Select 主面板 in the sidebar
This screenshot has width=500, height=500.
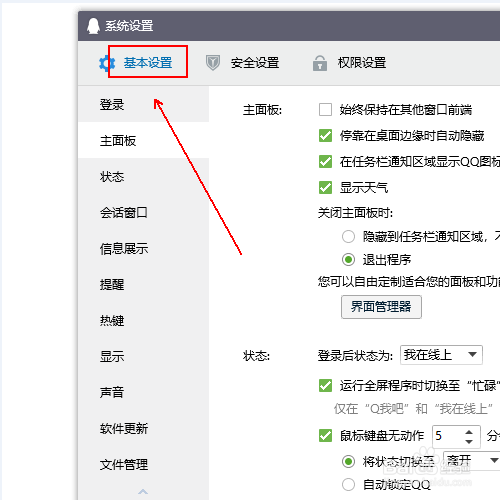click(144, 141)
